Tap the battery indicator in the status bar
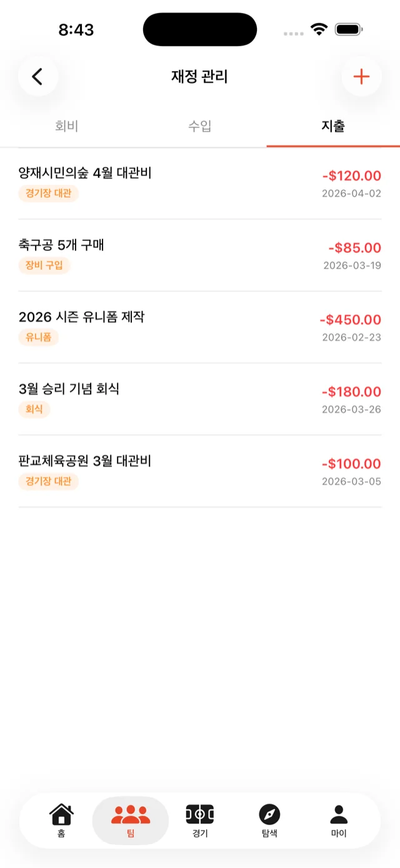 click(348, 27)
